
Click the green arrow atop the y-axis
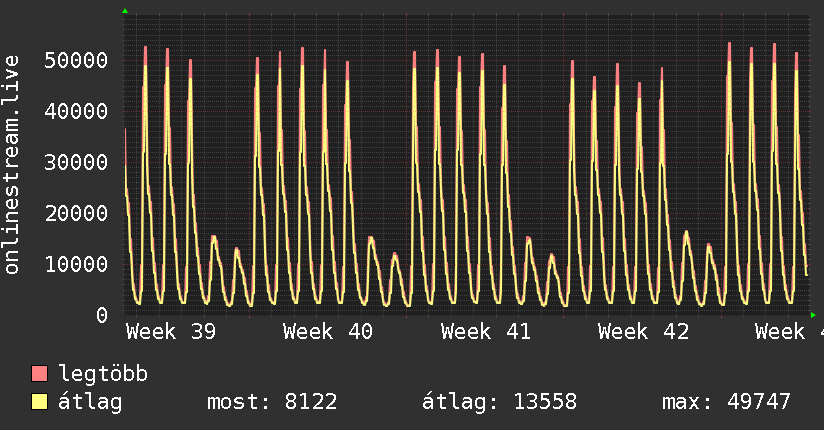pyautogui.click(x=125, y=11)
